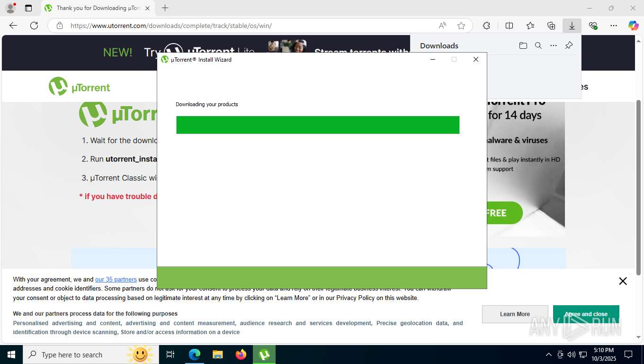Viewport: 644px width, 364px height.
Task: Close the uTorrent Install Wizard window
Action: coord(476,59)
